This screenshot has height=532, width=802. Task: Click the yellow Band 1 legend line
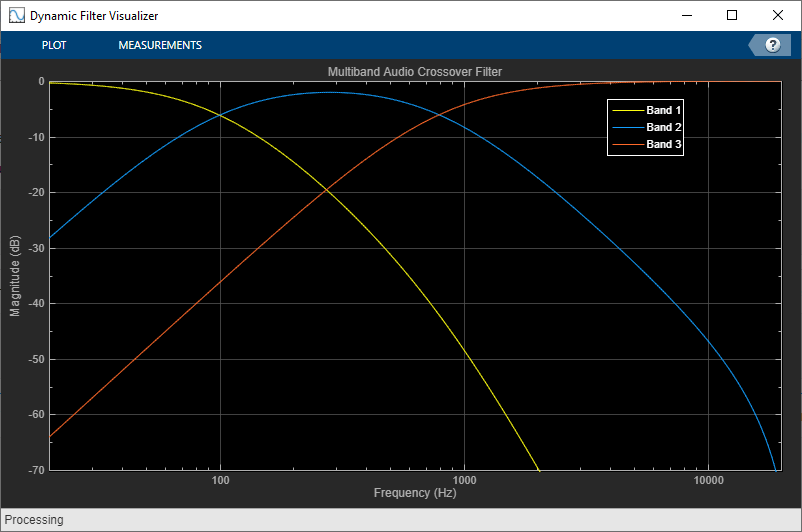tap(628, 110)
